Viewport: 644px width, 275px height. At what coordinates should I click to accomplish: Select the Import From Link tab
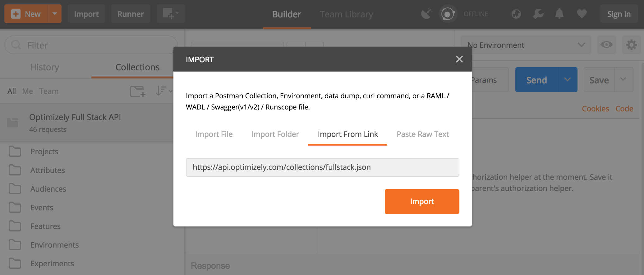348,134
